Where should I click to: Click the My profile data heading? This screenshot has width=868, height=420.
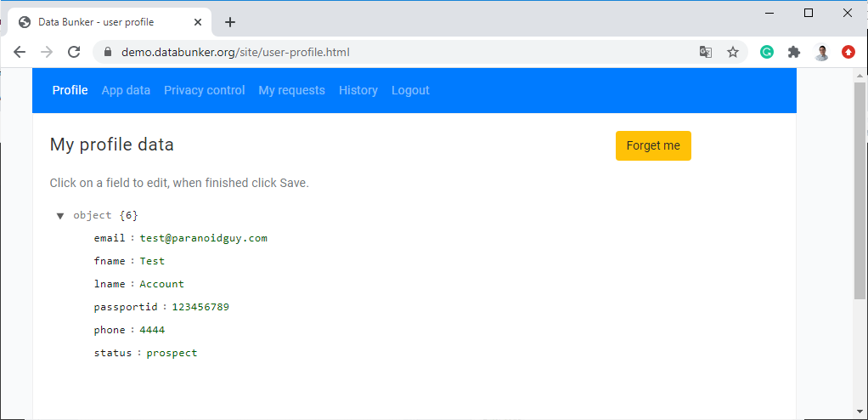112,145
